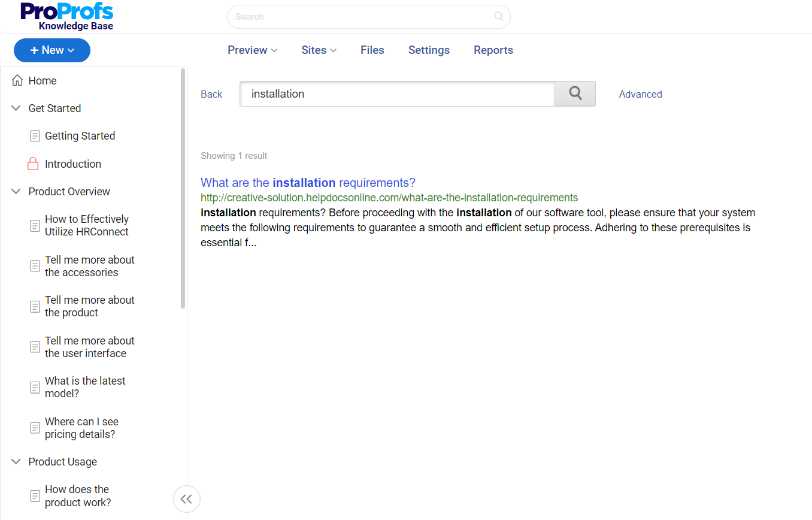This screenshot has height=520, width=812.
Task: Open Advanced search options
Action: click(x=640, y=94)
